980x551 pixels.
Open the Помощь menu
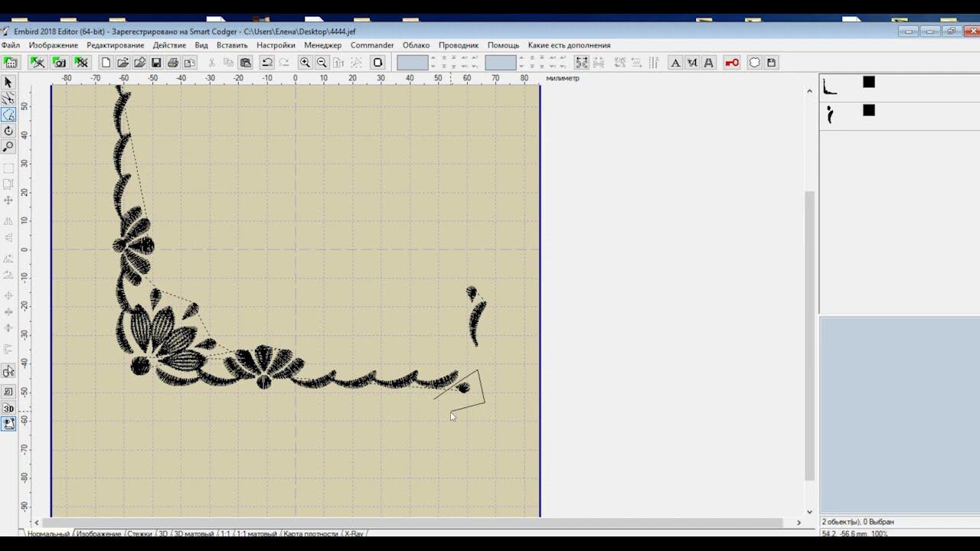[x=503, y=45]
